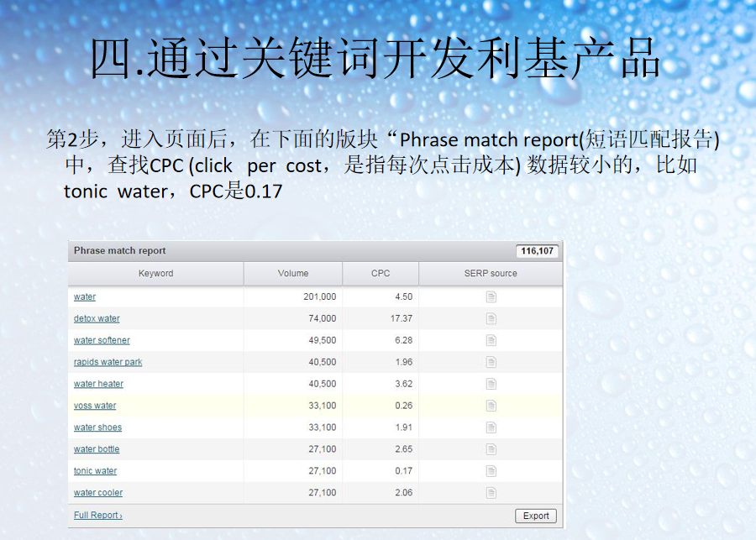Open the voss water keyword link
Image resolution: width=756 pixels, height=540 pixels.
click(95, 406)
